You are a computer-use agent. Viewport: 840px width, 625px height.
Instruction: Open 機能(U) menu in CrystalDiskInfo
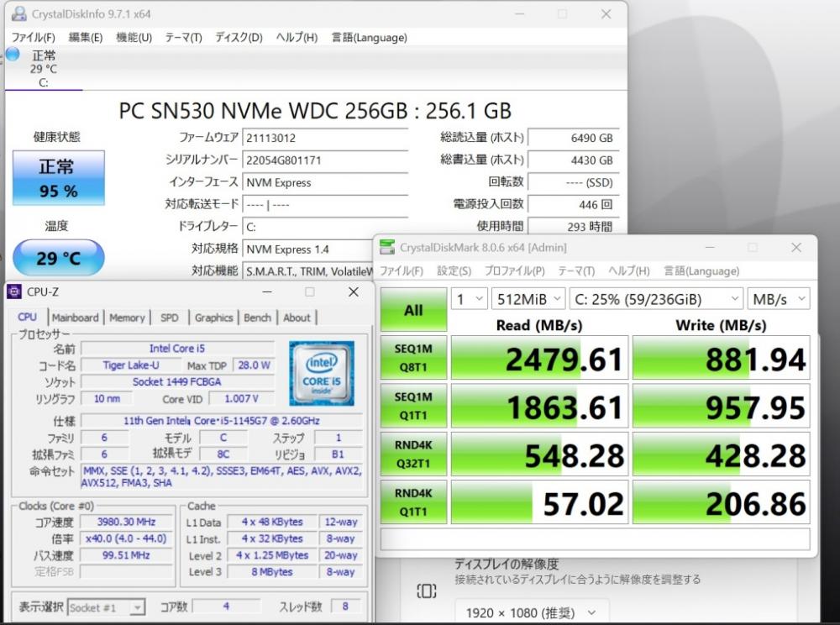(x=134, y=38)
